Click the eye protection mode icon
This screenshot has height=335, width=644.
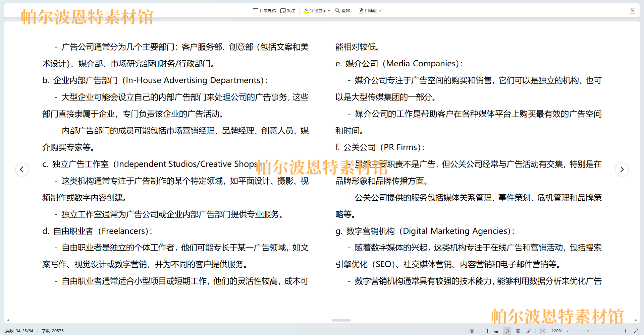pos(472,331)
